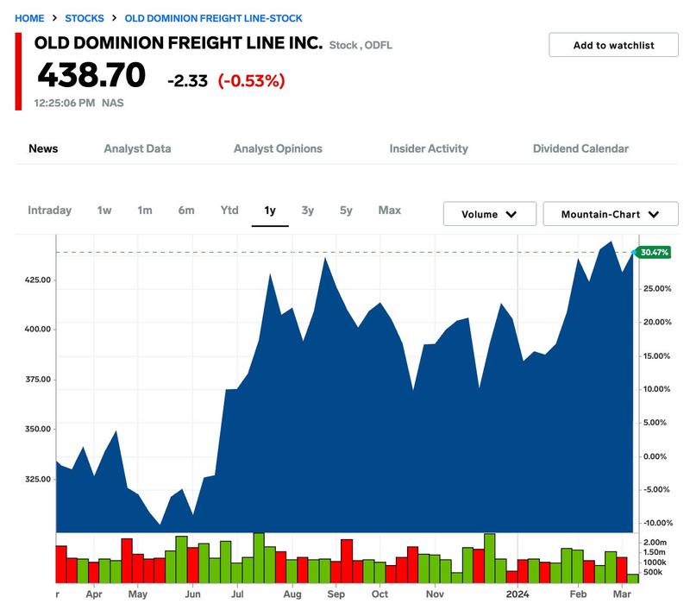
Task: Click the tallest green volume bar in July
Action: point(259,558)
